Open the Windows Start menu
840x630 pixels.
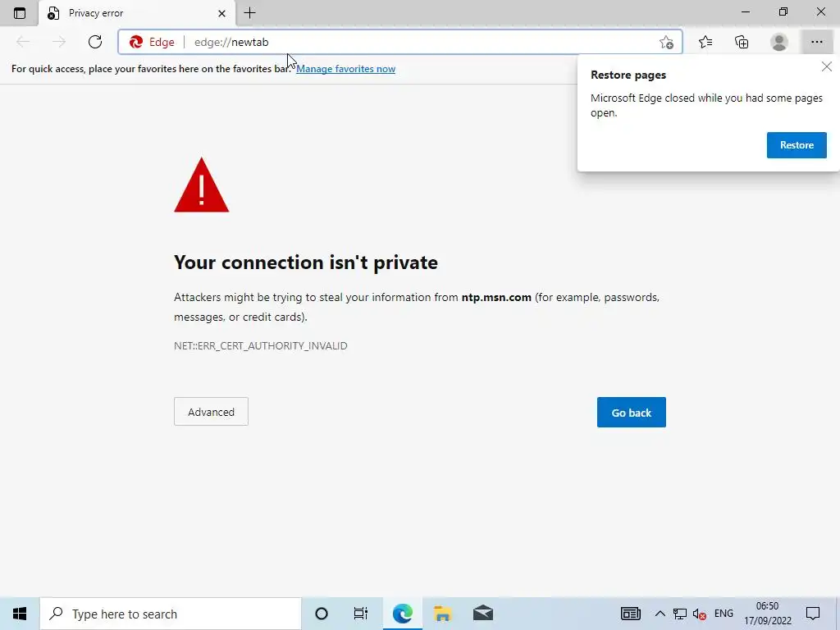coord(20,614)
